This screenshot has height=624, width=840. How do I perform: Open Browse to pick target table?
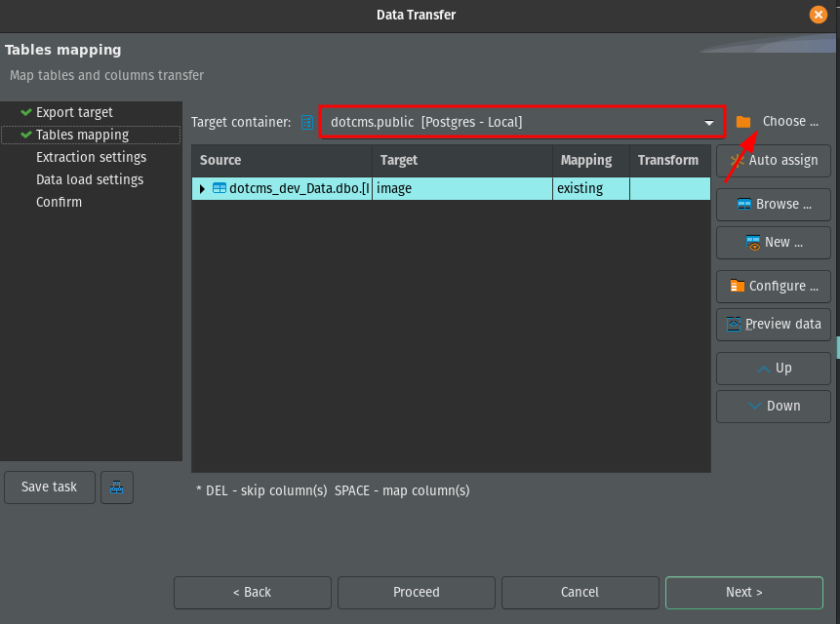tap(774, 204)
